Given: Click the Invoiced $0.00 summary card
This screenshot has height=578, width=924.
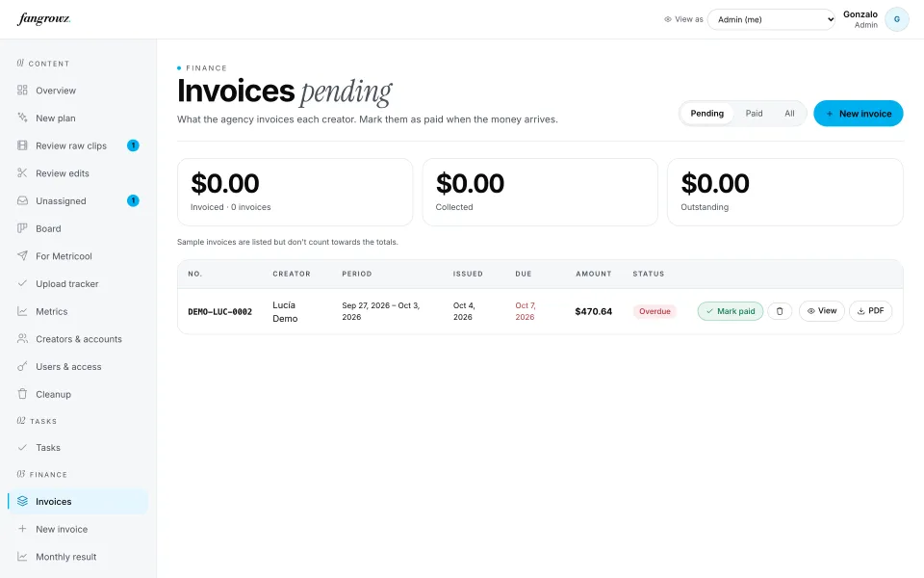Looking at the screenshot, I should point(295,192).
